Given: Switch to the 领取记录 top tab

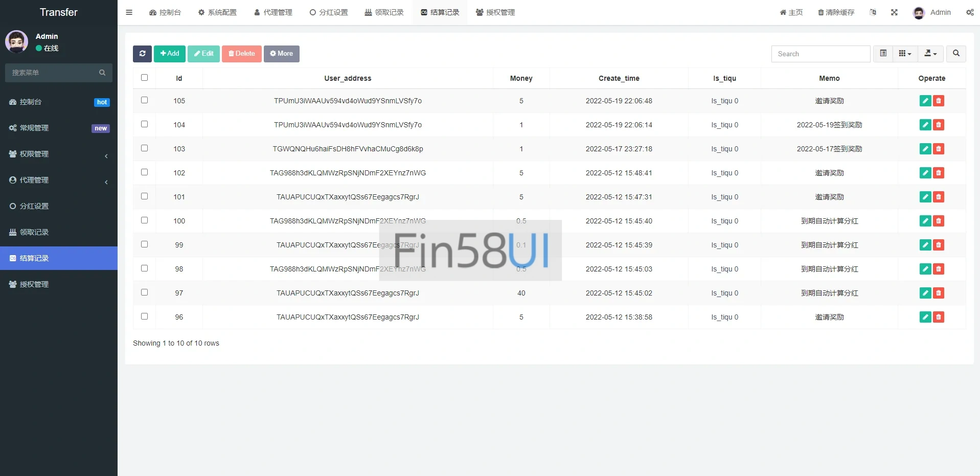Looking at the screenshot, I should (384, 12).
